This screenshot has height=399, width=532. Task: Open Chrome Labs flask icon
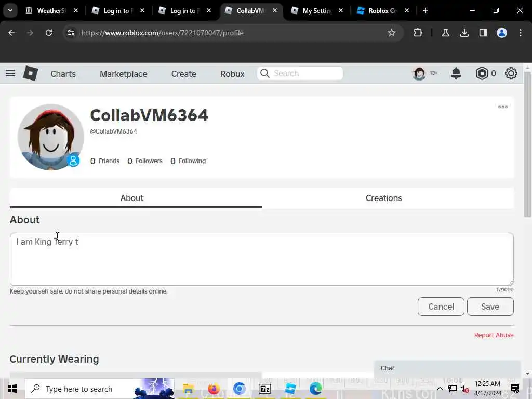pos(445,33)
